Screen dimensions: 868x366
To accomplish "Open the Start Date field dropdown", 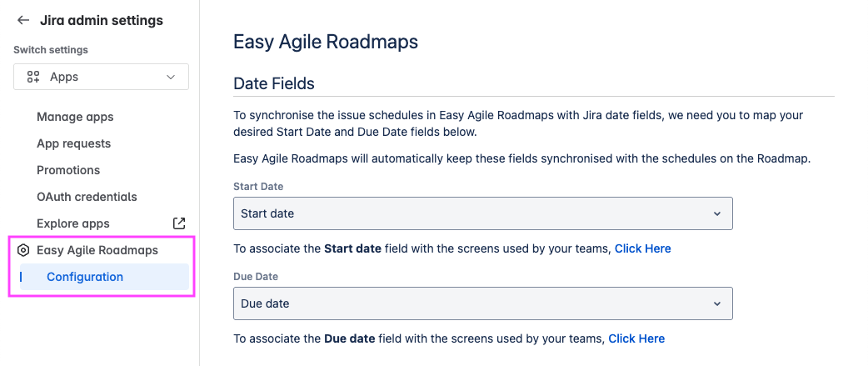I will coord(482,213).
